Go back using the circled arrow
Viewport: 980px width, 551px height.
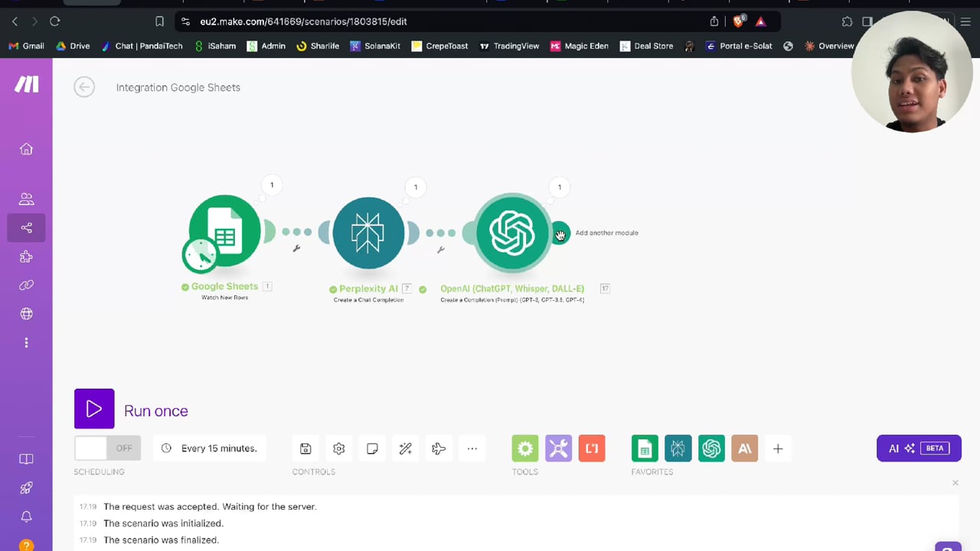tap(84, 87)
